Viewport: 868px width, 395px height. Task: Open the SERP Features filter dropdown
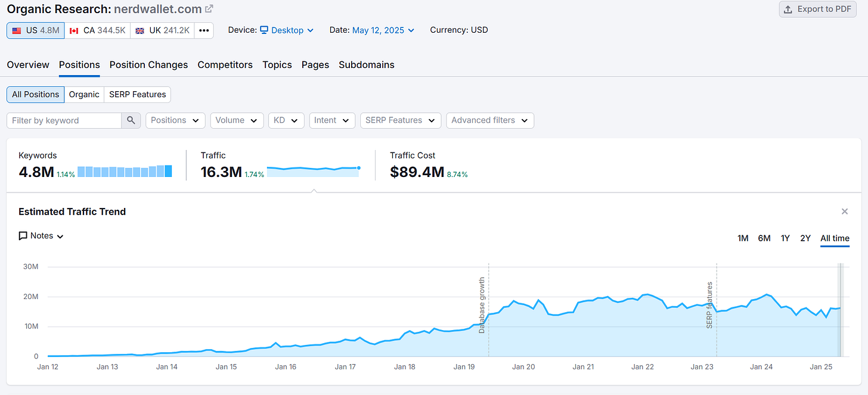pyautogui.click(x=401, y=120)
